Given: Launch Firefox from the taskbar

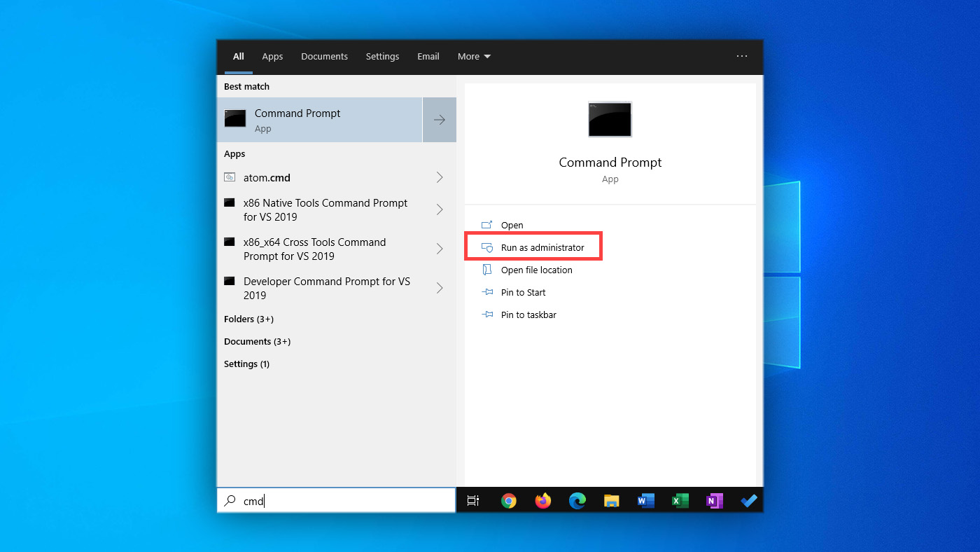Looking at the screenshot, I should 543,501.
